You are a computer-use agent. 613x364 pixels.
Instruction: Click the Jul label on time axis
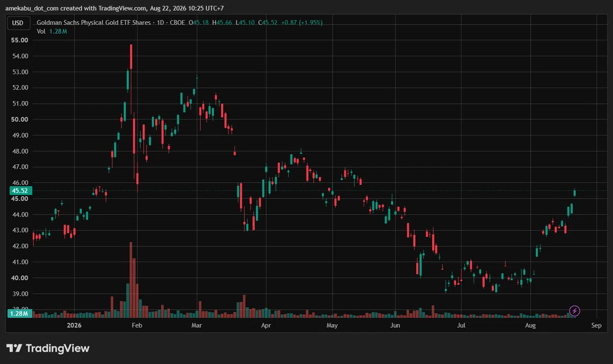461,325
